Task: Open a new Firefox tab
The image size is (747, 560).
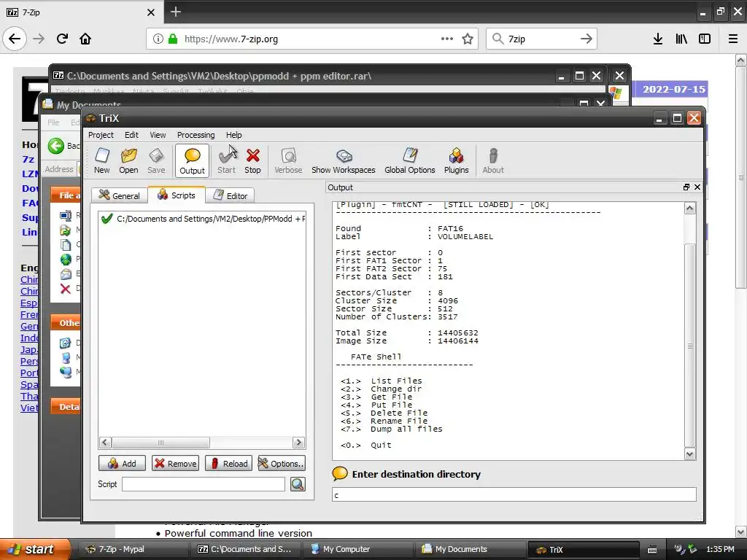Action: click(x=175, y=12)
